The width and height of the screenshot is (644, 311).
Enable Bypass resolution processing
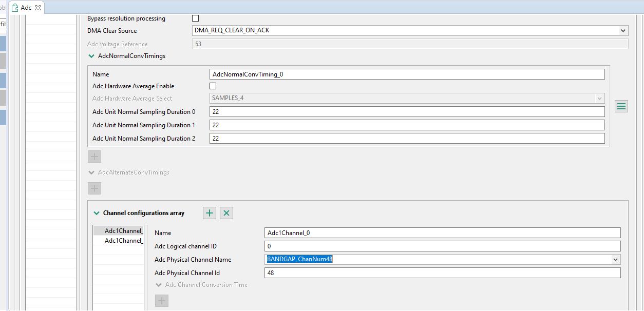[195, 18]
